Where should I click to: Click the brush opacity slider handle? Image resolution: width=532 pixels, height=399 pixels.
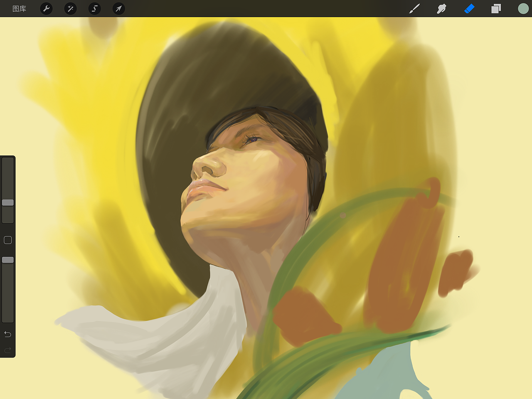[8, 260]
